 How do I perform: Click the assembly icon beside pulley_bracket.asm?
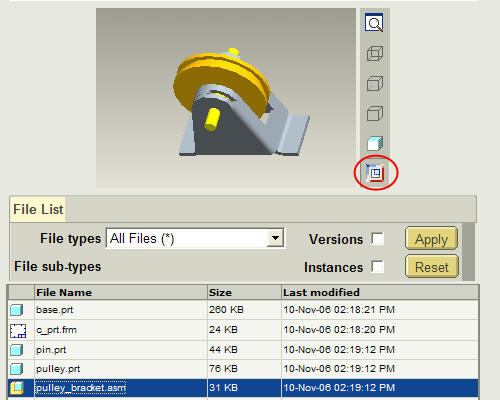point(17,388)
